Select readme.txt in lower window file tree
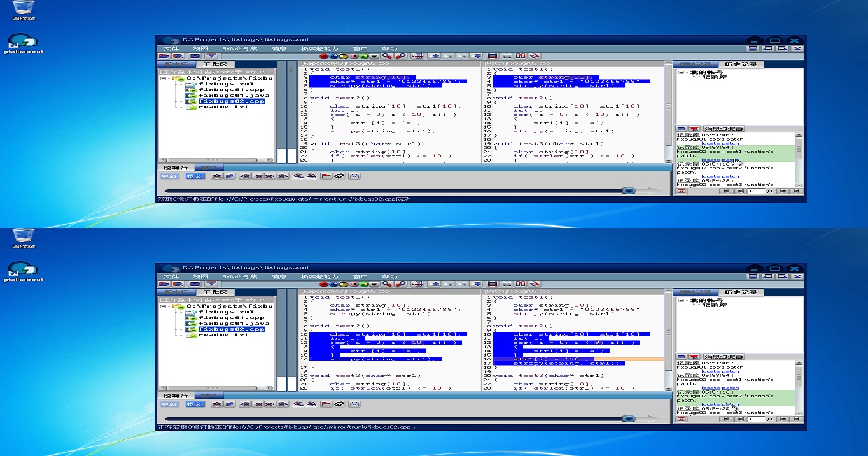868x456 pixels. pos(224,335)
